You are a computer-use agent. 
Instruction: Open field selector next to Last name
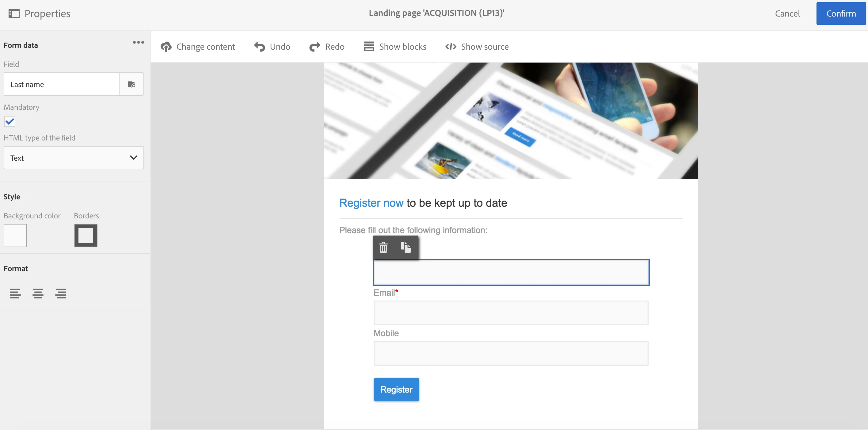click(x=131, y=84)
